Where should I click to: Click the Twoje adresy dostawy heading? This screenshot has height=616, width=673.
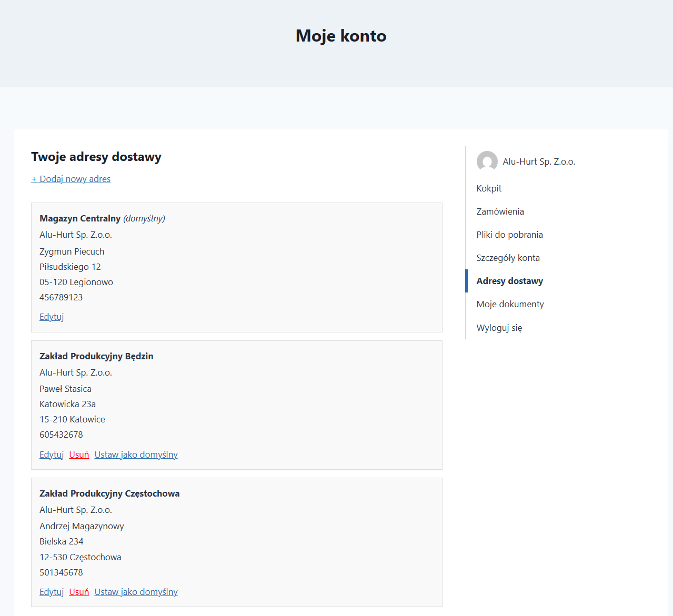(x=96, y=157)
